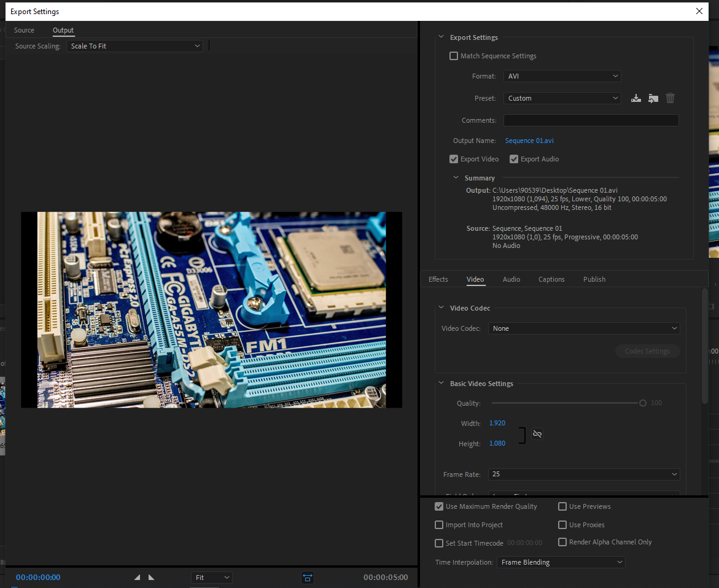
Task: Check the Set Start Timecode box
Action: click(x=439, y=543)
